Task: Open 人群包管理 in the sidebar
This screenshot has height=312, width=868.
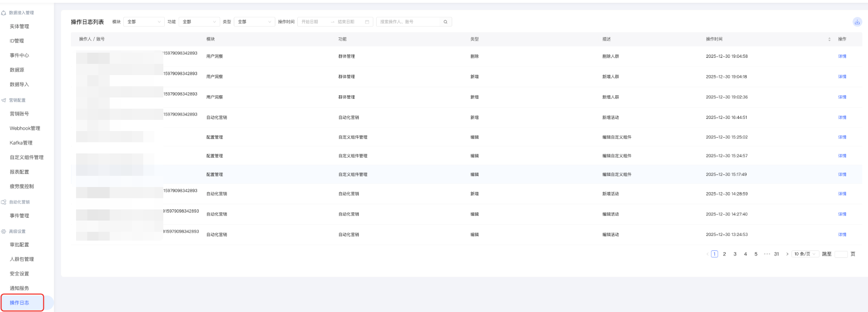Action: pyautogui.click(x=22, y=259)
